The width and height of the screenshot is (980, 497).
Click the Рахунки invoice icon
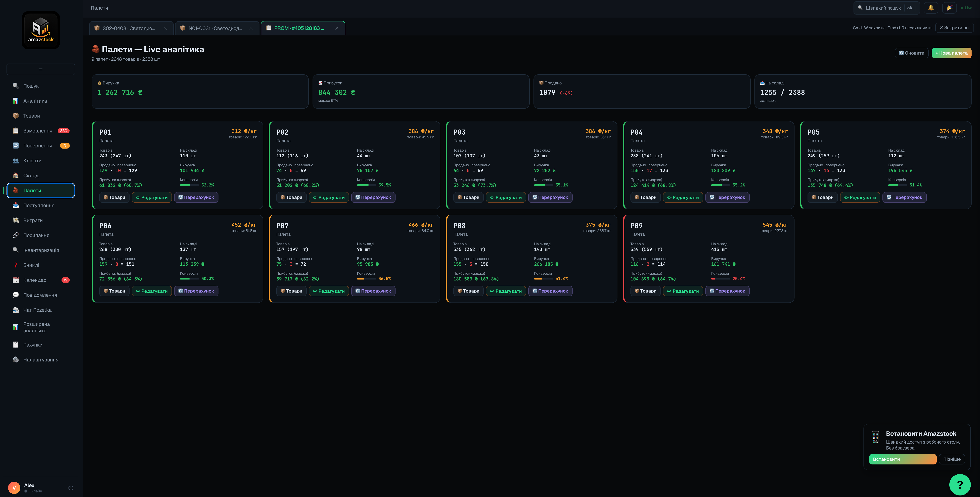click(16, 345)
